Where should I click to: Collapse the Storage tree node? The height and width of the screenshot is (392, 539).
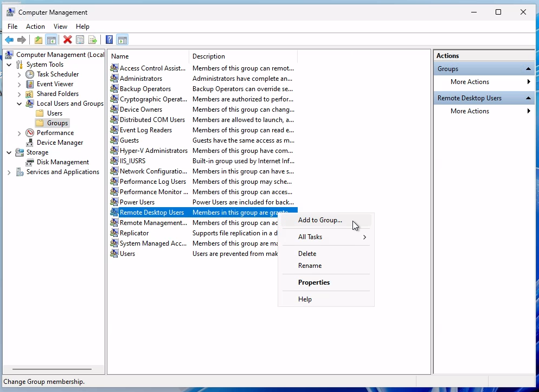point(8,152)
